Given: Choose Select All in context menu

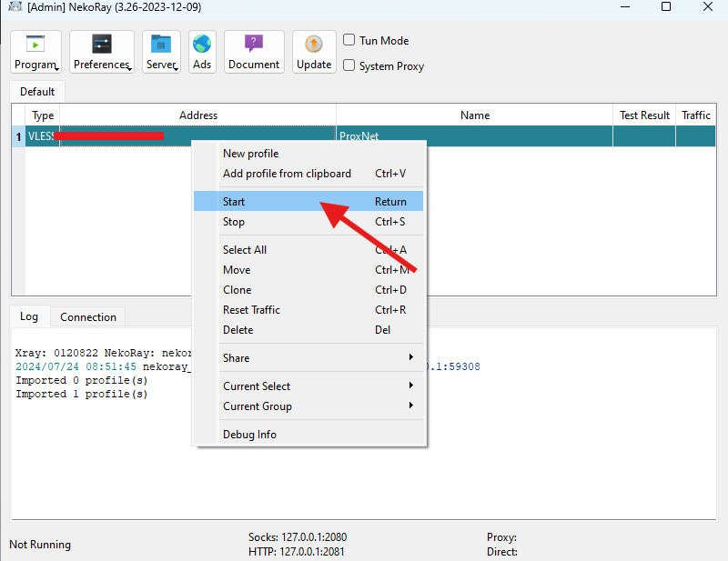Looking at the screenshot, I should pyautogui.click(x=308, y=250).
